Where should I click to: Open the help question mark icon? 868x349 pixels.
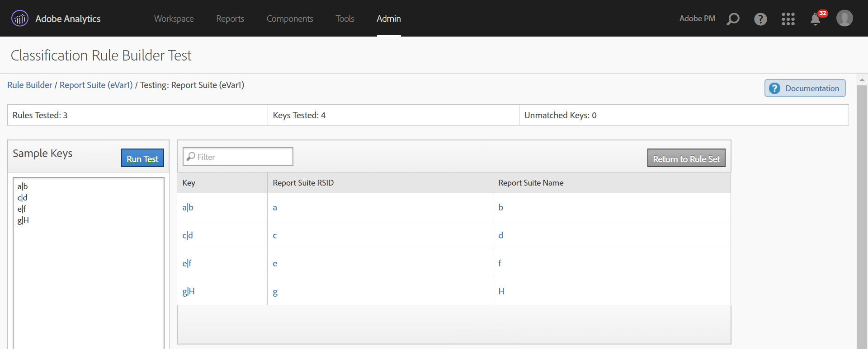pos(760,19)
